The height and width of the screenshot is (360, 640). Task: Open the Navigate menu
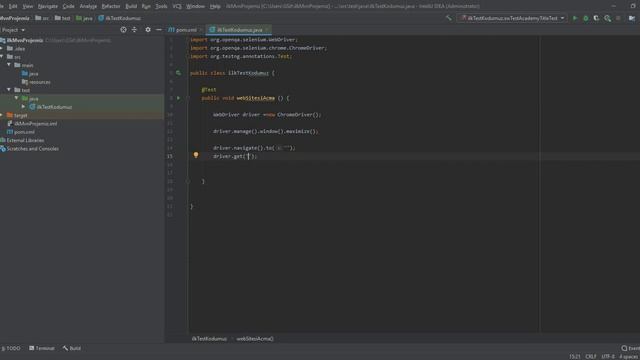tap(48, 6)
